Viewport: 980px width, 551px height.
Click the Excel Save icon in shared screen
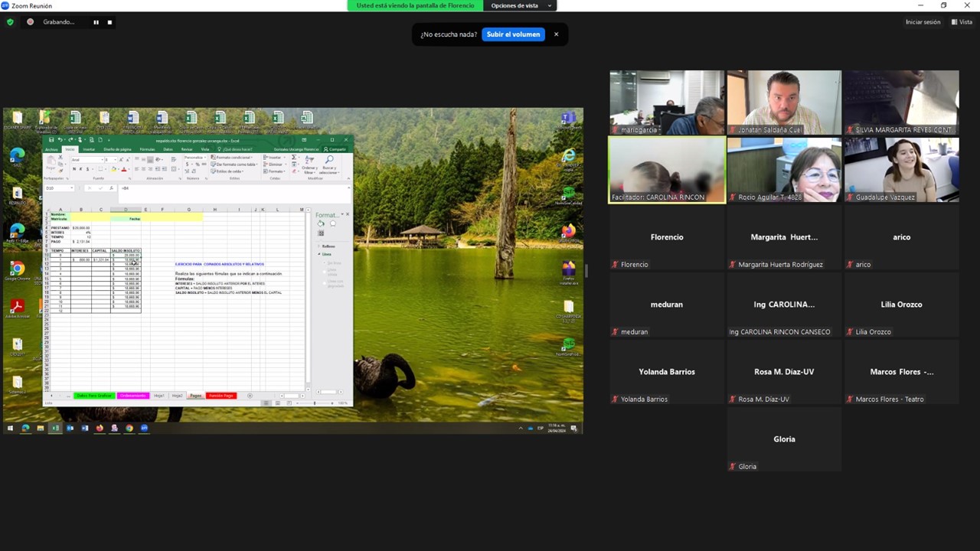pos(51,140)
